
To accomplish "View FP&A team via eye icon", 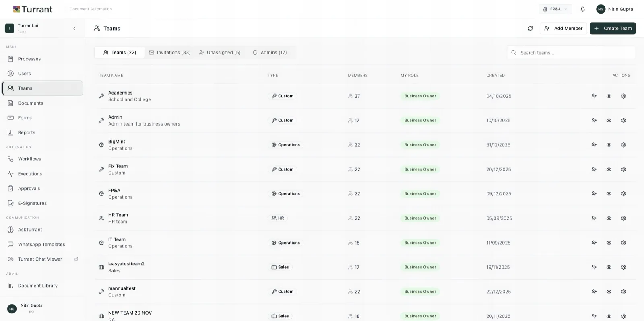I will coord(609,194).
